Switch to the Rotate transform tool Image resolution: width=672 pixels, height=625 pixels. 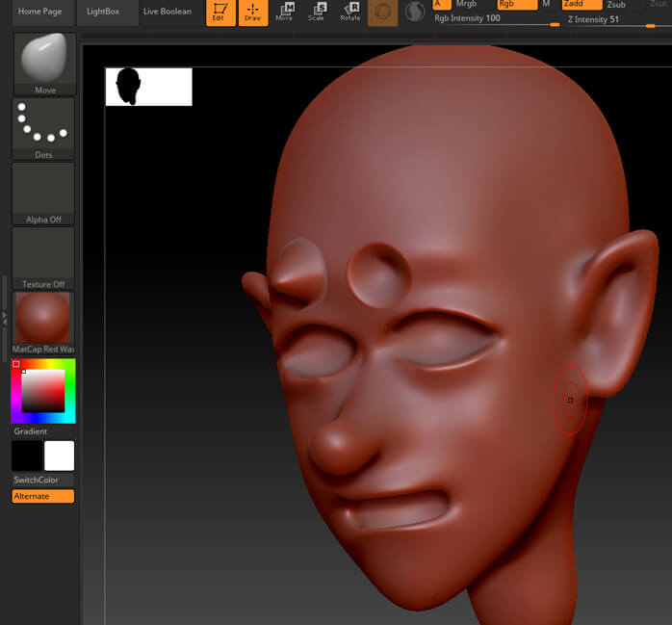click(349, 13)
